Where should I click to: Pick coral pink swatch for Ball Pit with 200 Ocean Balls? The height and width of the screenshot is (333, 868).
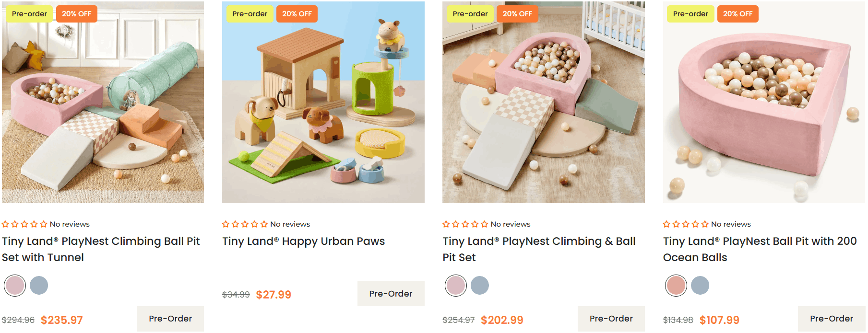click(x=676, y=286)
